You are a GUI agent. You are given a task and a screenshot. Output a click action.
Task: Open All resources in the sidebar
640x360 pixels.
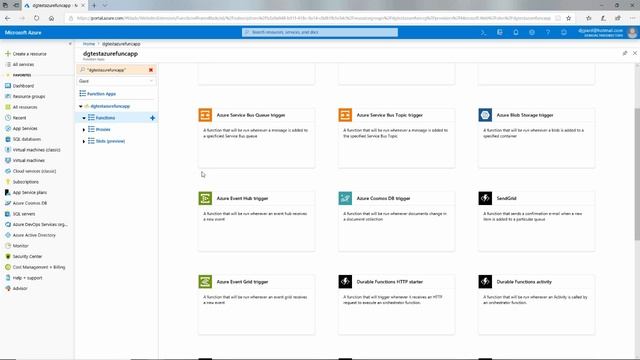click(x=25, y=107)
